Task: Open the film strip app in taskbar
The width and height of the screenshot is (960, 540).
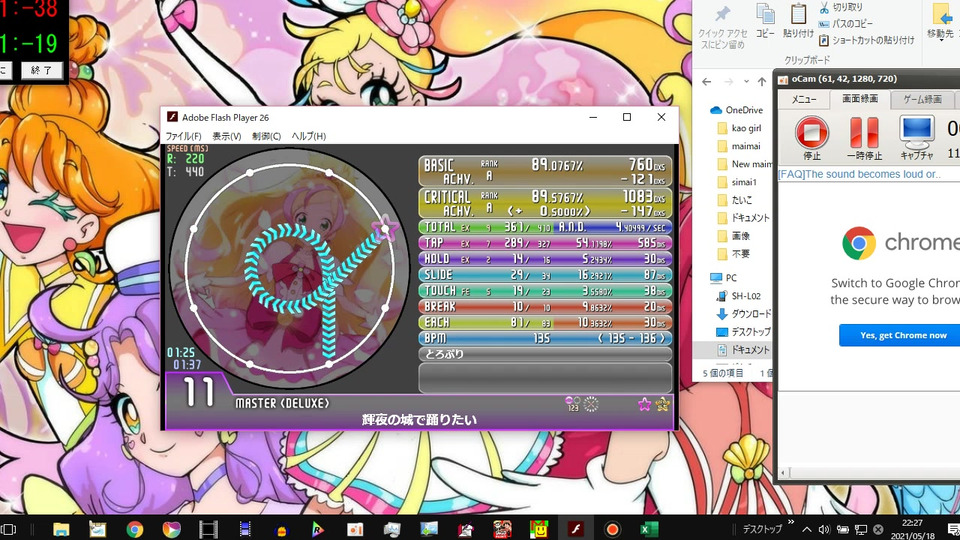Action: (208, 529)
